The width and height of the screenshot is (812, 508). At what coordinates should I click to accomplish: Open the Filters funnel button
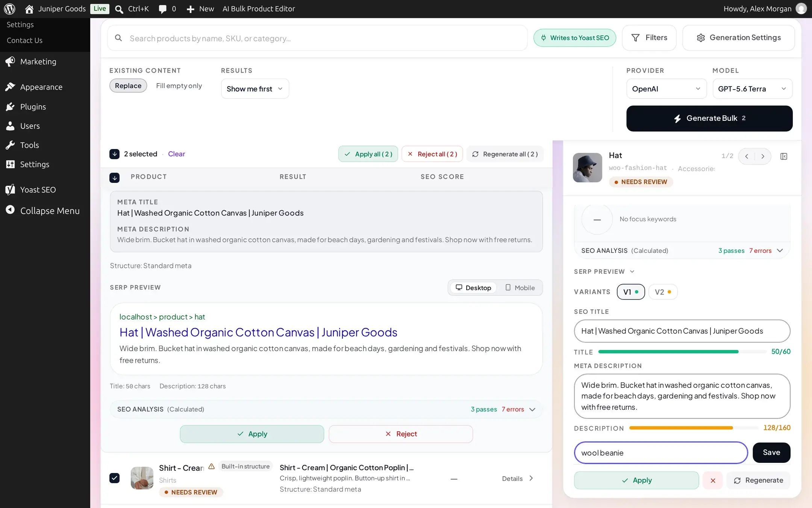tap(649, 38)
